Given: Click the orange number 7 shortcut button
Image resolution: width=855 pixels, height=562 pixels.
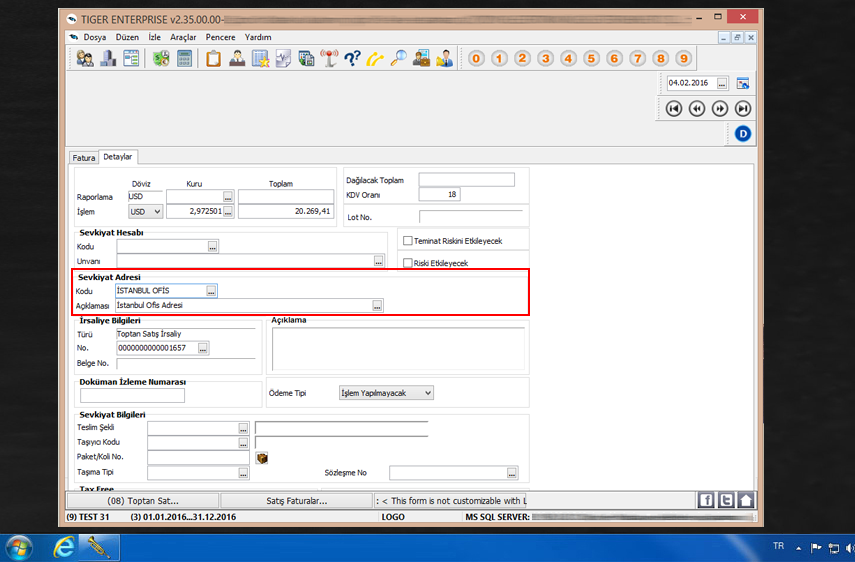Looking at the screenshot, I should click(x=637, y=58).
